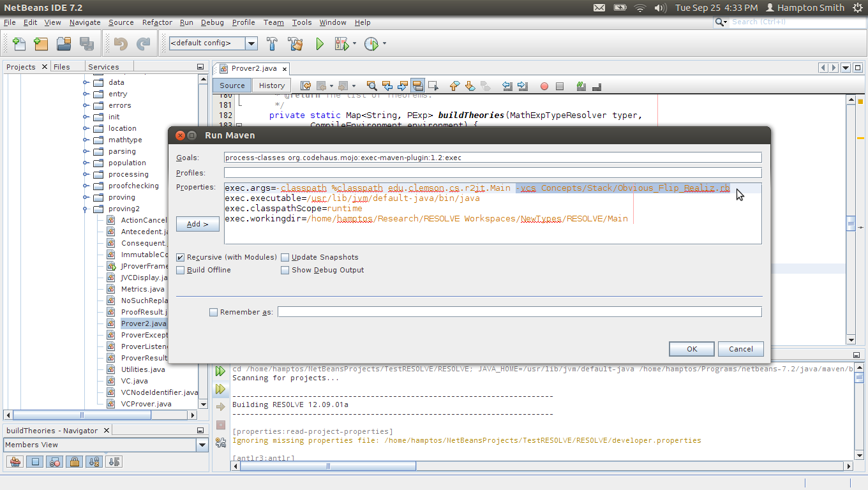Expand the errors folder node
Image resolution: width=868 pixels, height=490 pixels.
click(86, 105)
